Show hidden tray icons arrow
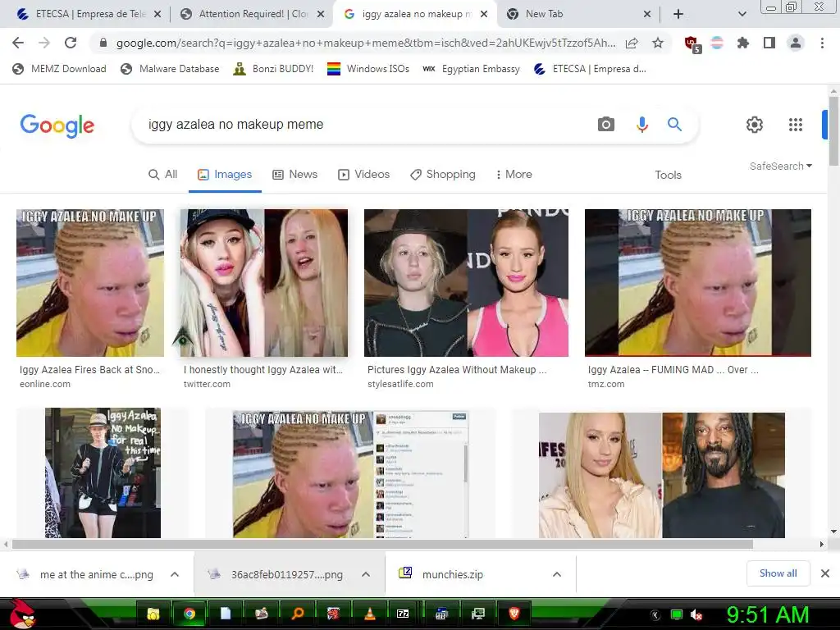The height and width of the screenshot is (630, 840). pyautogui.click(x=655, y=615)
